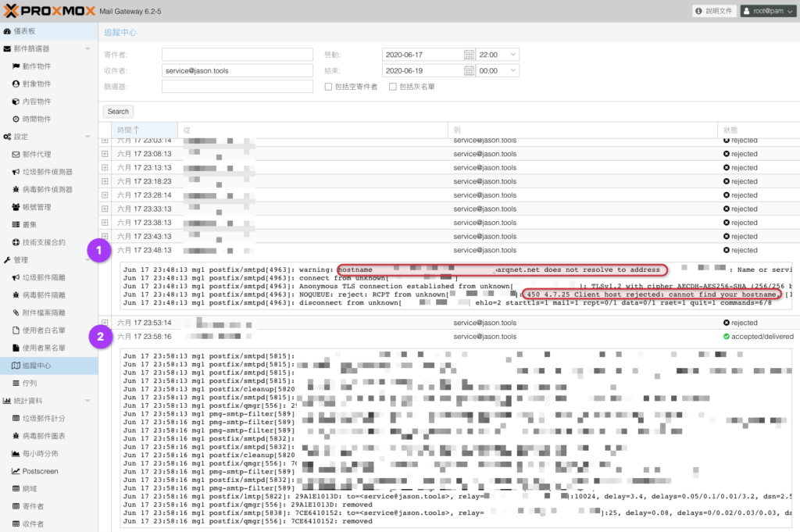Expand the 23:08:13 log row

point(105,154)
